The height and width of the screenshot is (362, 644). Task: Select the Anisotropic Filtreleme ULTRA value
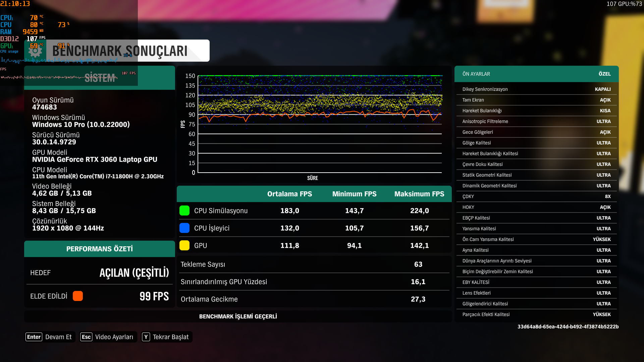(603, 121)
